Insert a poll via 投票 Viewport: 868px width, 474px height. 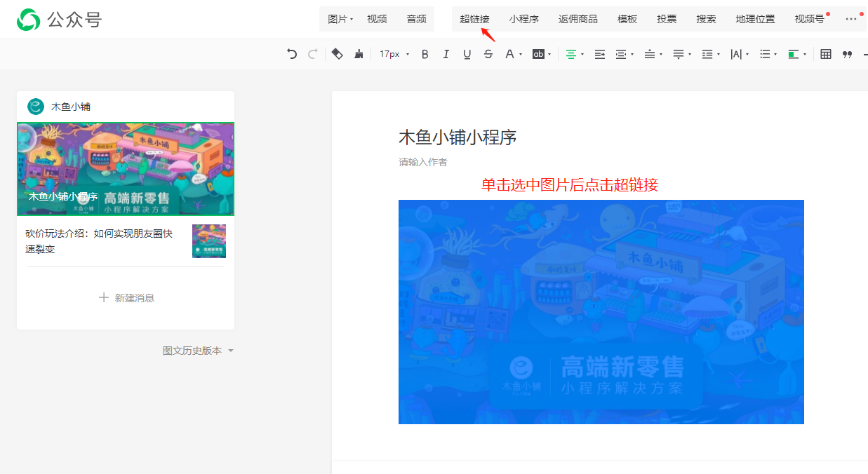667,19
